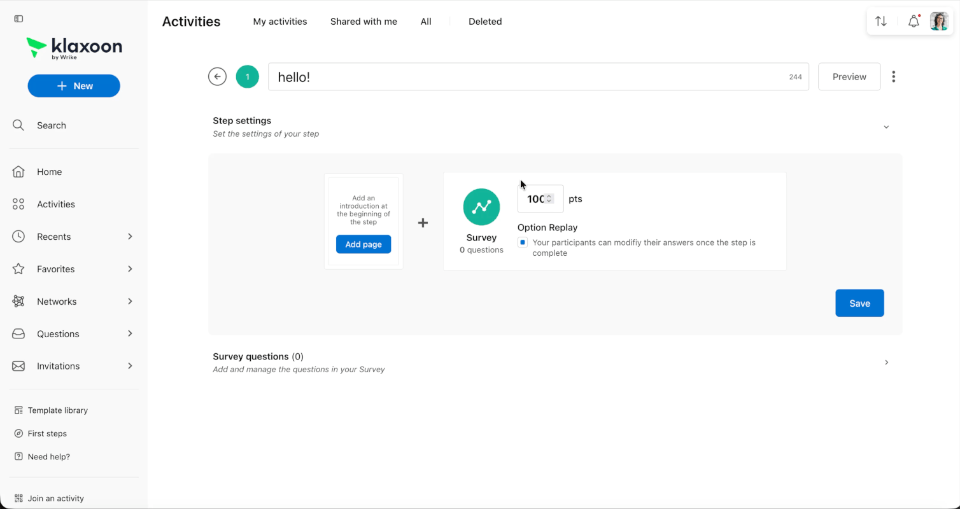This screenshot has width=960, height=509.
Task: Click the Klaxoon logo
Action: (x=74, y=48)
